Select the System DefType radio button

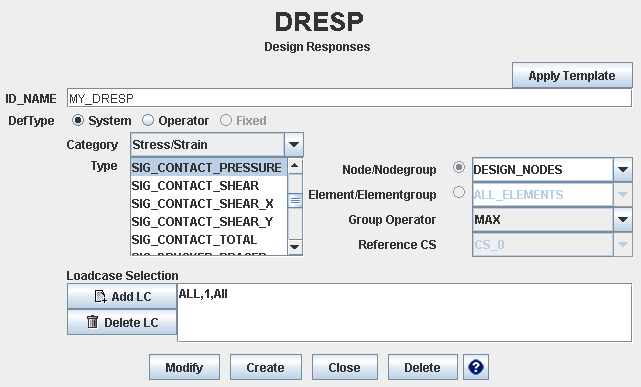pyautogui.click(x=78, y=120)
